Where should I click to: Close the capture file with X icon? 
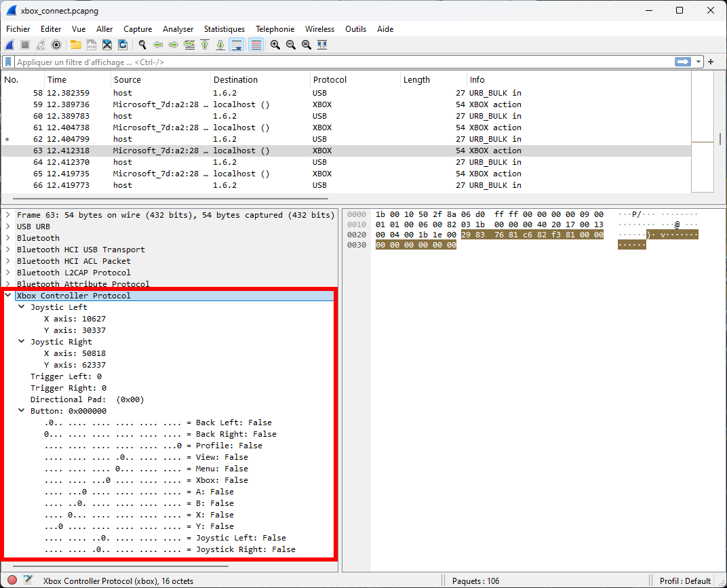tap(107, 45)
